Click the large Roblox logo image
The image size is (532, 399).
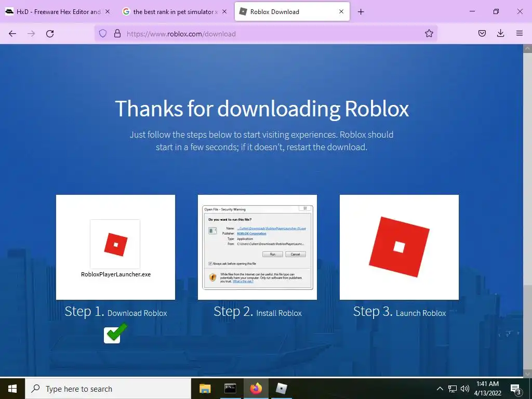400,247
